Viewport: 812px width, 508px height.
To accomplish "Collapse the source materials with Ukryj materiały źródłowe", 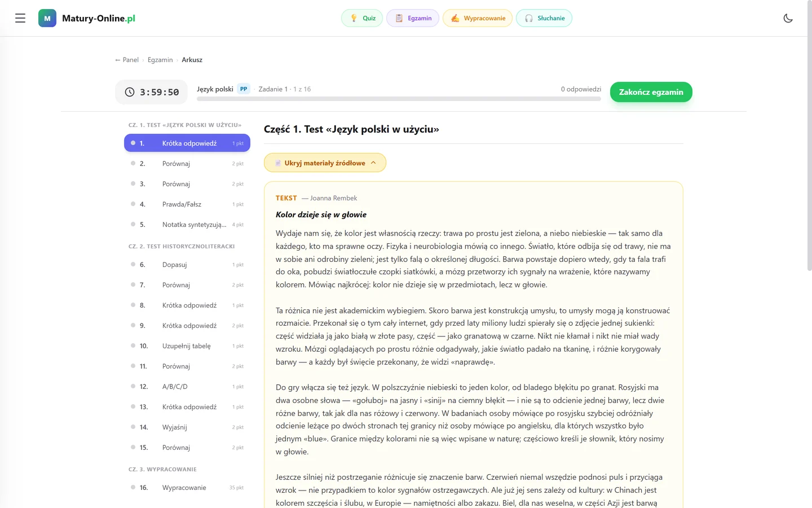I will click(x=325, y=163).
